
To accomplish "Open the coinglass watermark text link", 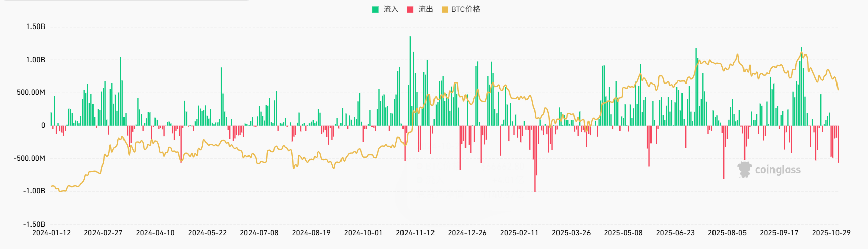I will [x=778, y=170].
